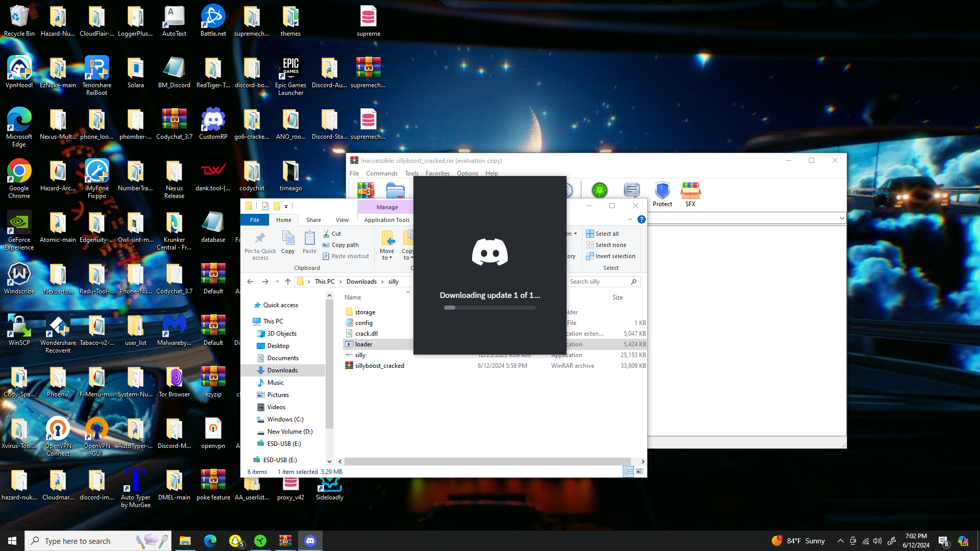
Task: Toggle the Properties checkmark in quick access toolbar
Action: click(265, 206)
